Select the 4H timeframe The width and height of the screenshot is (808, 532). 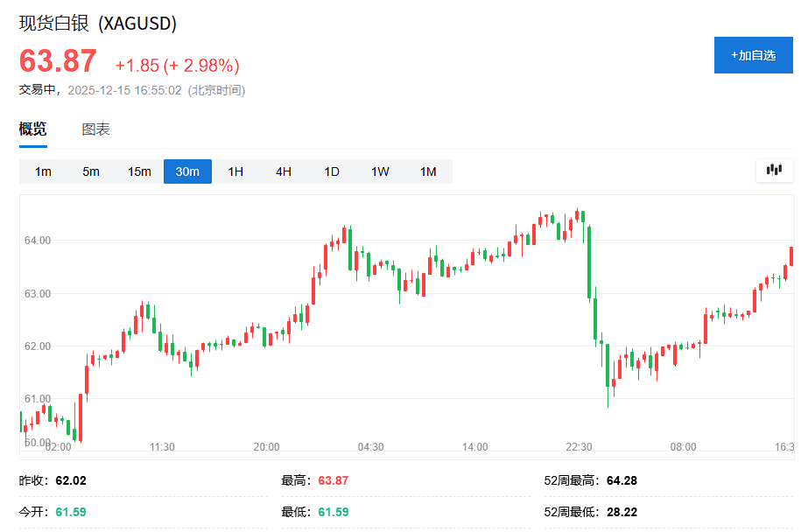point(283,171)
